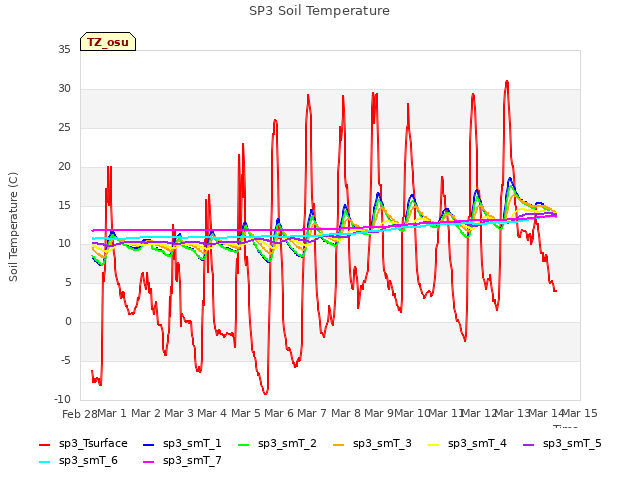This screenshot has width=640, height=480.
Task: Click the 25 y-axis tick label
Action: click(64, 127)
